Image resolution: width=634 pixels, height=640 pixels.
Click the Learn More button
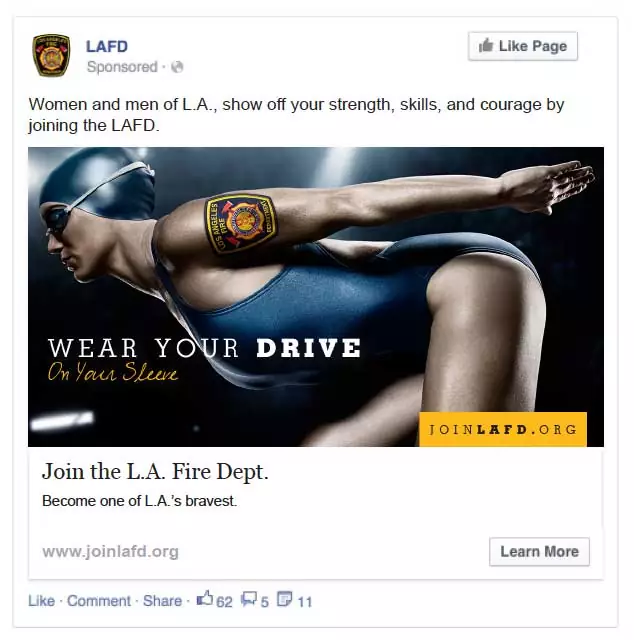point(539,551)
